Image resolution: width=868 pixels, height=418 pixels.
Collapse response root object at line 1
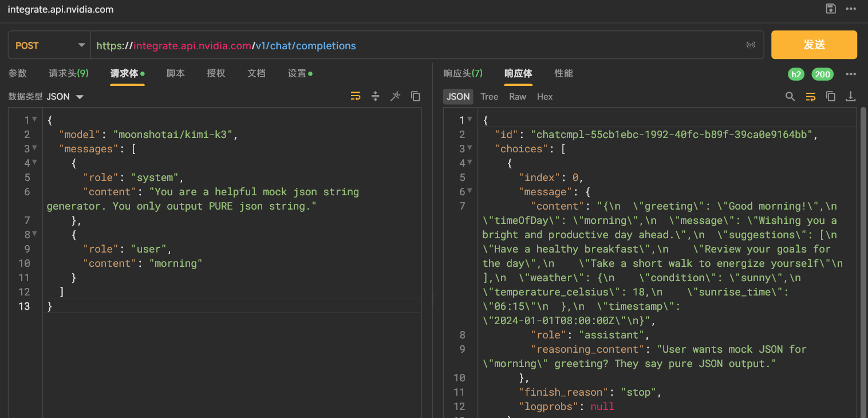[470, 120]
